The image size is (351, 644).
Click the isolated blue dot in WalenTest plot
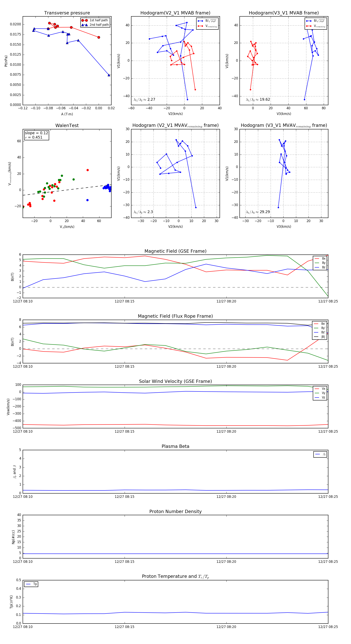[87, 200]
